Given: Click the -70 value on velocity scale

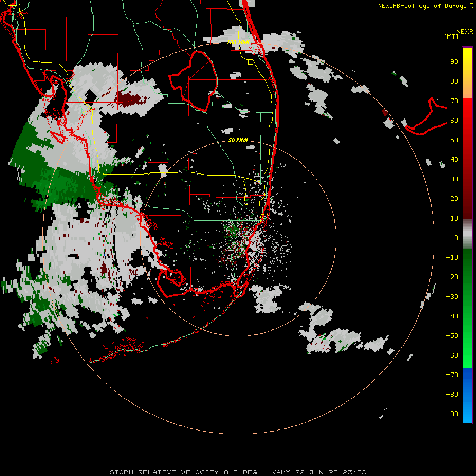Looking at the screenshot, I should [452, 375].
